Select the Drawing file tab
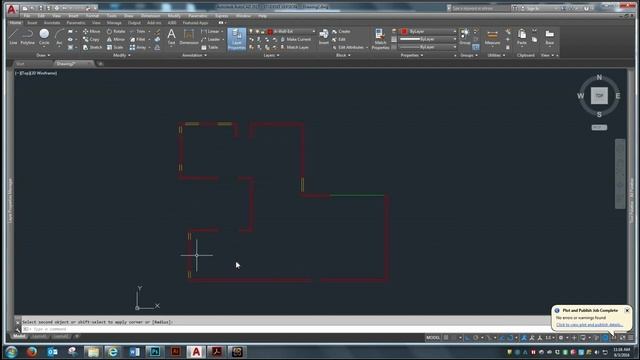Screen dimensions: 640x360 coord(74,64)
